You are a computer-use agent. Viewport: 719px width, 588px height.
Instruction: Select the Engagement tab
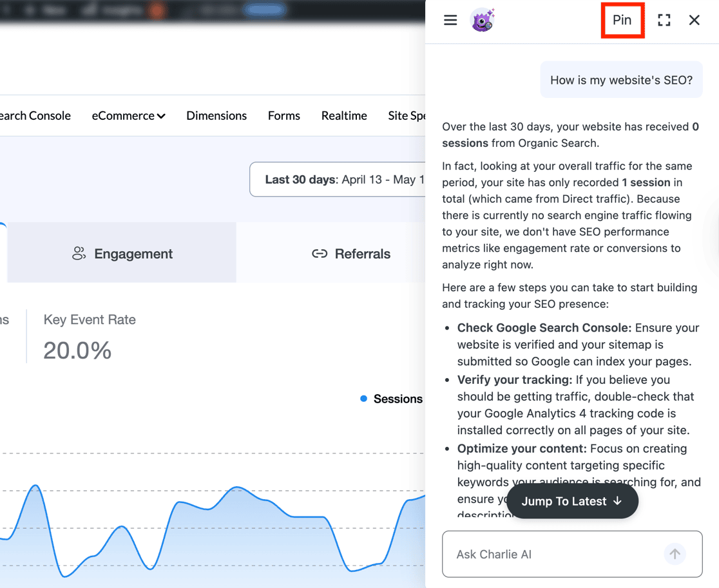point(122,252)
